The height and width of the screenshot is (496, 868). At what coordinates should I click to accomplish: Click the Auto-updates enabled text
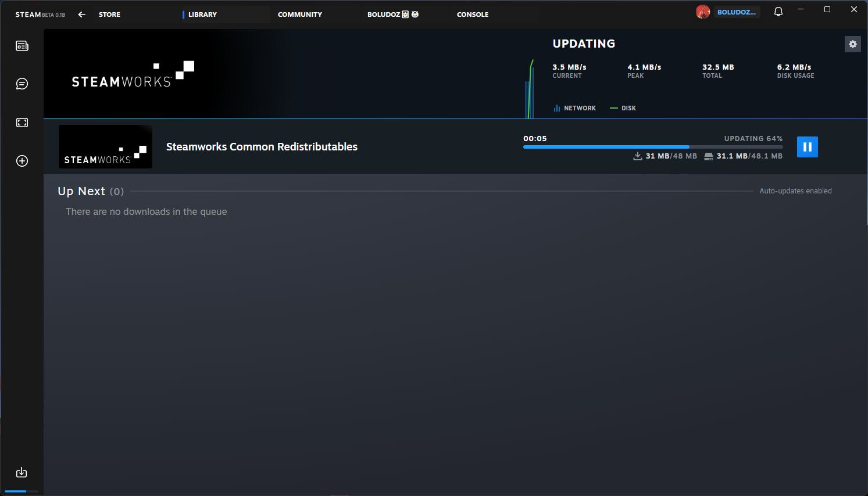(795, 191)
